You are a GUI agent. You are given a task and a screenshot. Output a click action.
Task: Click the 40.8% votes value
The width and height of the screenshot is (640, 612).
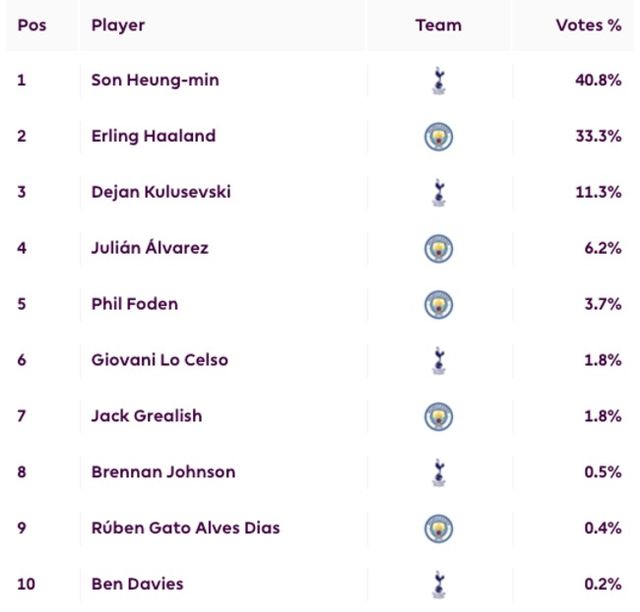(x=597, y=81)
